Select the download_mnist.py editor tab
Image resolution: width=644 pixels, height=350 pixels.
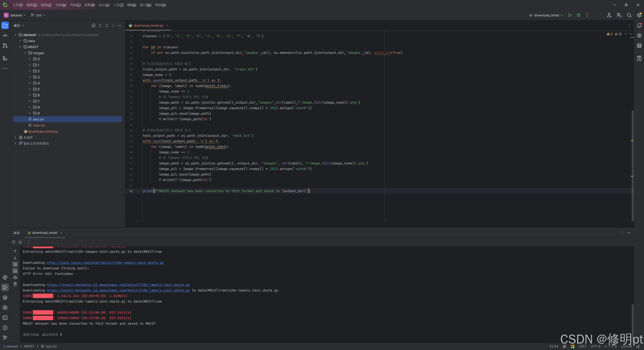(148, 25)
